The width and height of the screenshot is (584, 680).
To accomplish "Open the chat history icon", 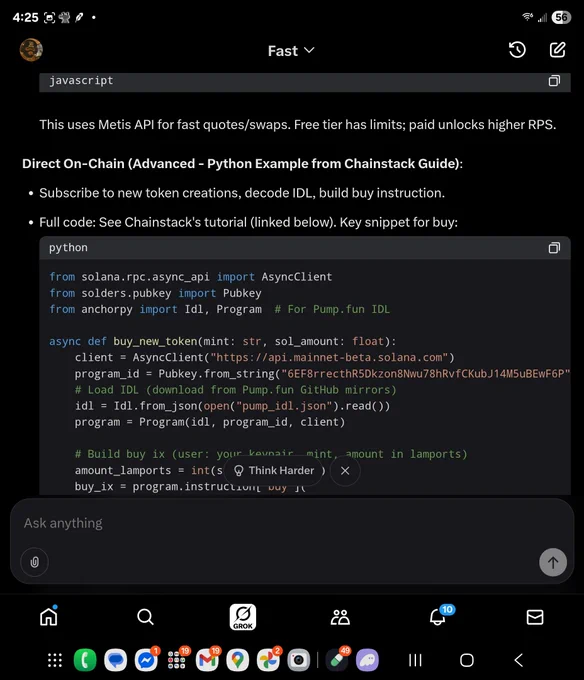I will pos(517,50).
